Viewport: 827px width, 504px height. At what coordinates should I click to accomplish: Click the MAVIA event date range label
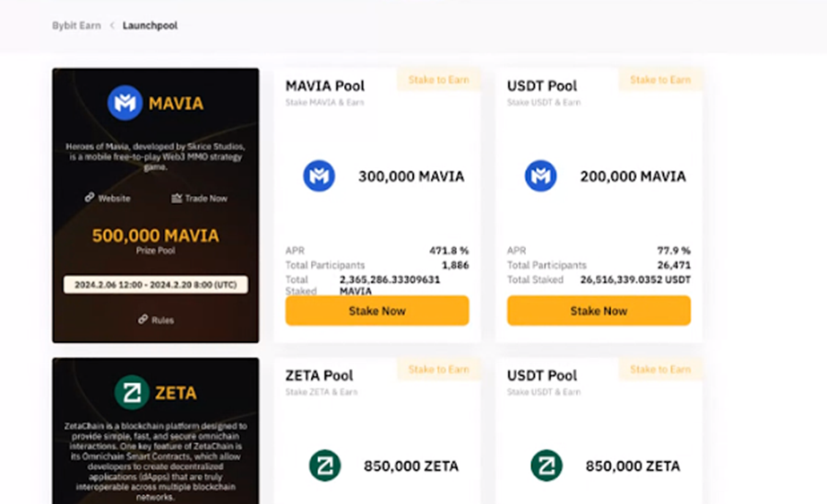point(156,285)
